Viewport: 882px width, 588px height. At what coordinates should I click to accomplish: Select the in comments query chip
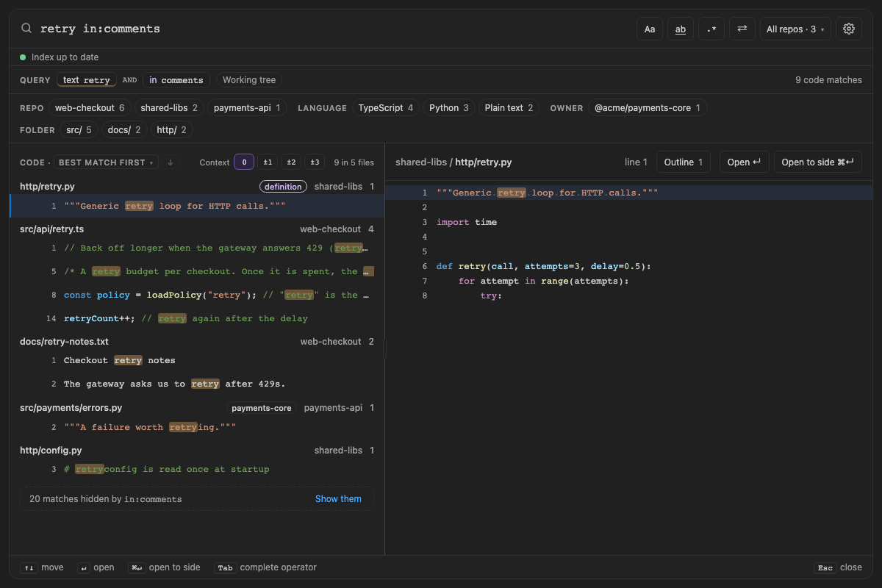(x=176, y=80)
